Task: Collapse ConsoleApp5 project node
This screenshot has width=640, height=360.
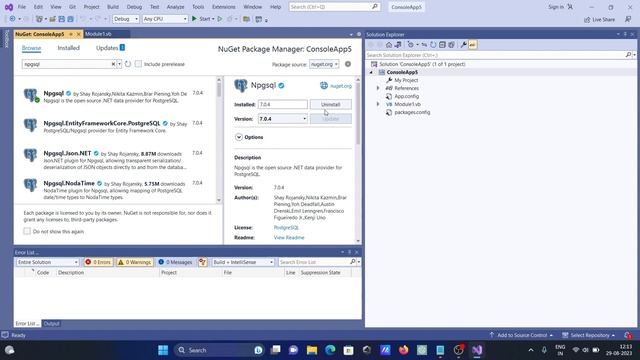Action: [x=371, y=72]
